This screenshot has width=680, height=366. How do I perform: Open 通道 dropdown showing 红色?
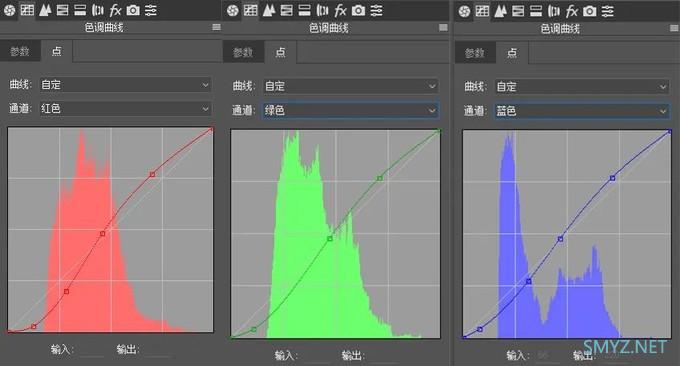[125, 108]
